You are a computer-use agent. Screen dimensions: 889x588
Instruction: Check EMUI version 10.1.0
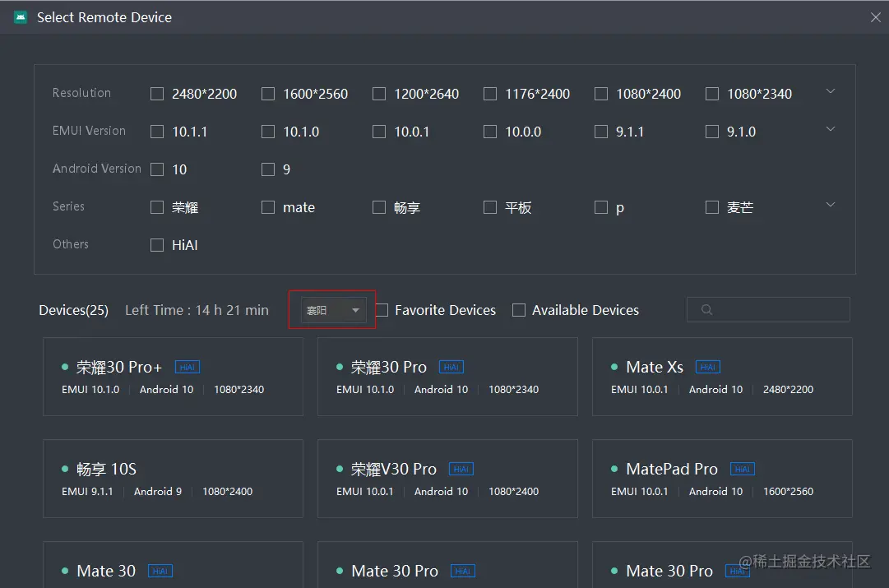[x=268, y=132]
